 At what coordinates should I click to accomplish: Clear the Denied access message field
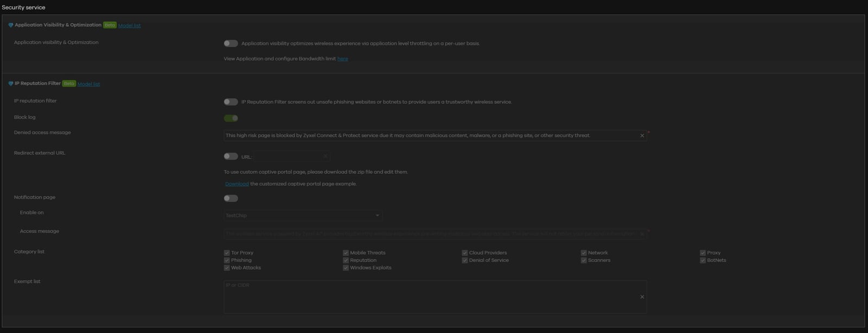(642, 136)
